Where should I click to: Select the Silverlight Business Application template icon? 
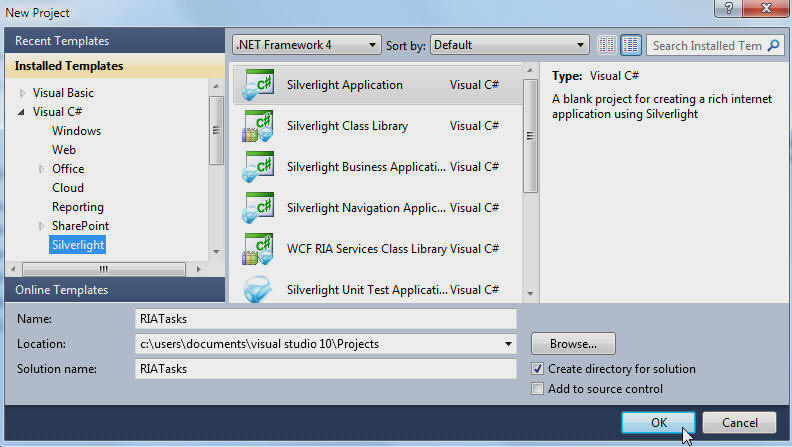pyautogui.click(x=258, y=166)
